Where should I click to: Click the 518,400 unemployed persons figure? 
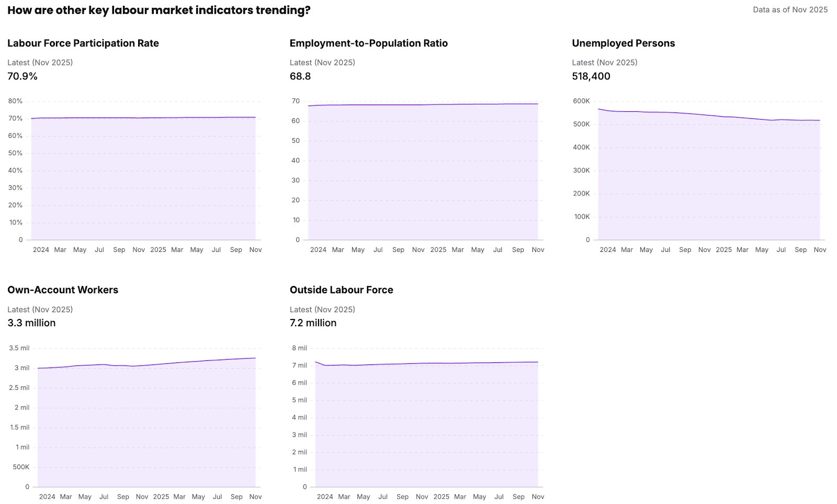pyautogui.click(x=591, y=76)
